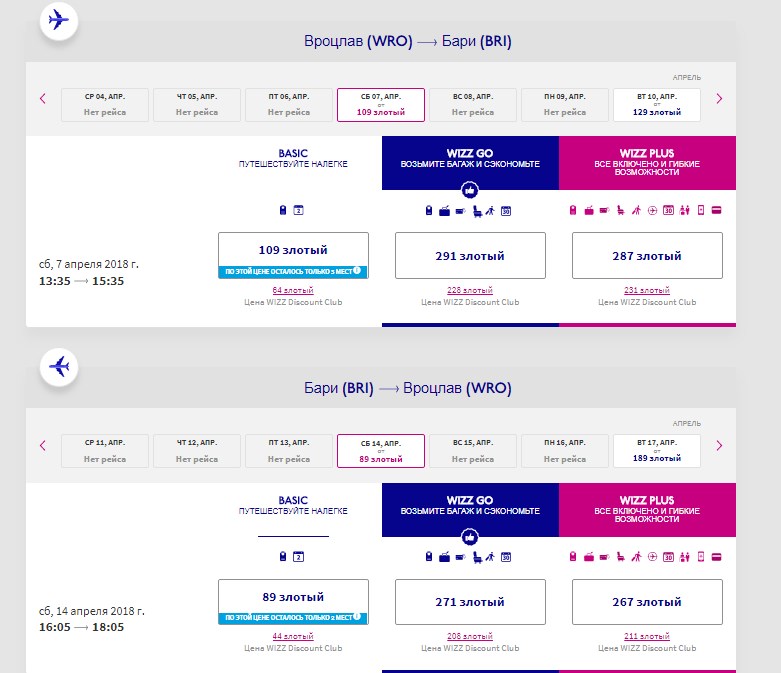
Task: Select return date СБ 14 АПР. from 89 злотый
Action: pos(381,450)
